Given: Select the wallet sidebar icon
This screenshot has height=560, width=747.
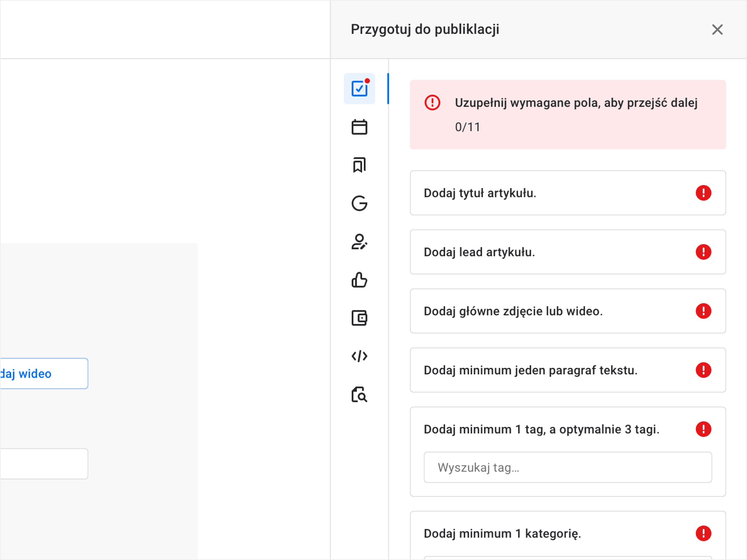Looking at the screenshot, I should tap(359, 318).
